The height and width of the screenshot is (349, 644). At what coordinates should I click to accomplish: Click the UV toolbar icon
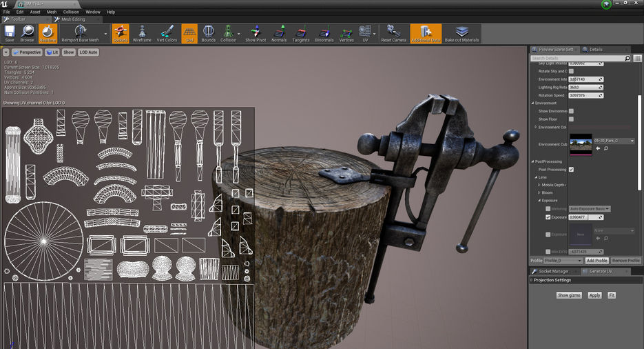[x=365, y=34]
